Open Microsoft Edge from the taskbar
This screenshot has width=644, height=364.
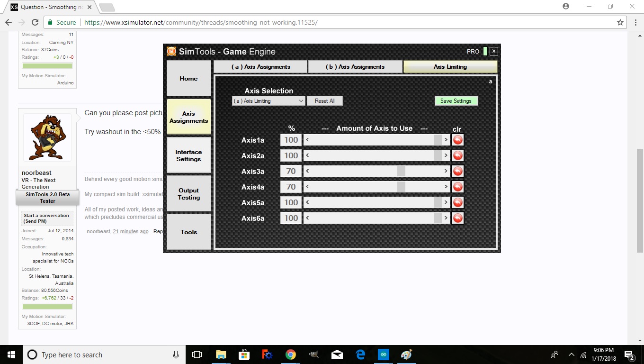360,355
